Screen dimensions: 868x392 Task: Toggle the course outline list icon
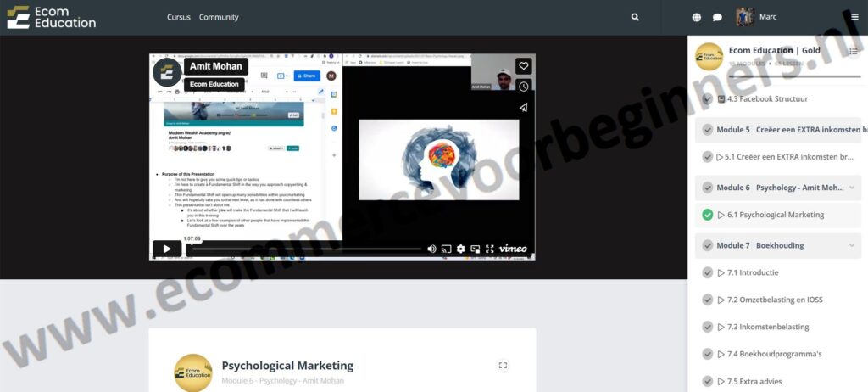click(853, 51)
